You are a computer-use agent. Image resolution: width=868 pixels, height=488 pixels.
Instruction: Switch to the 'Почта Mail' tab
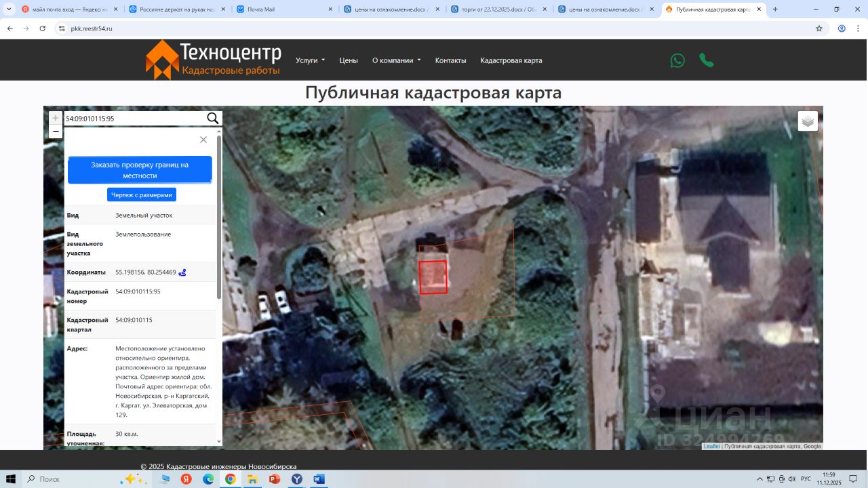285,9
